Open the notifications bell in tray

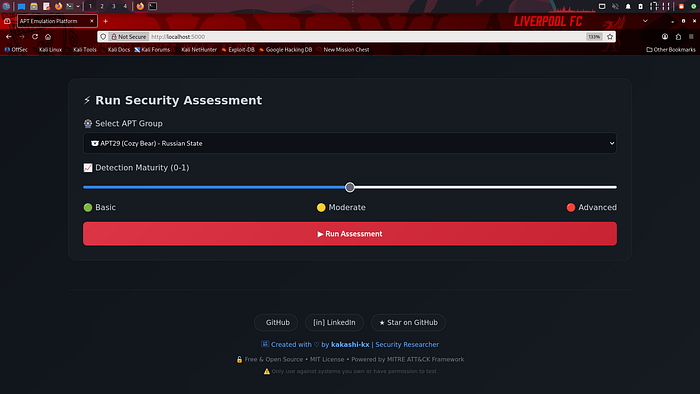[628, 6]
